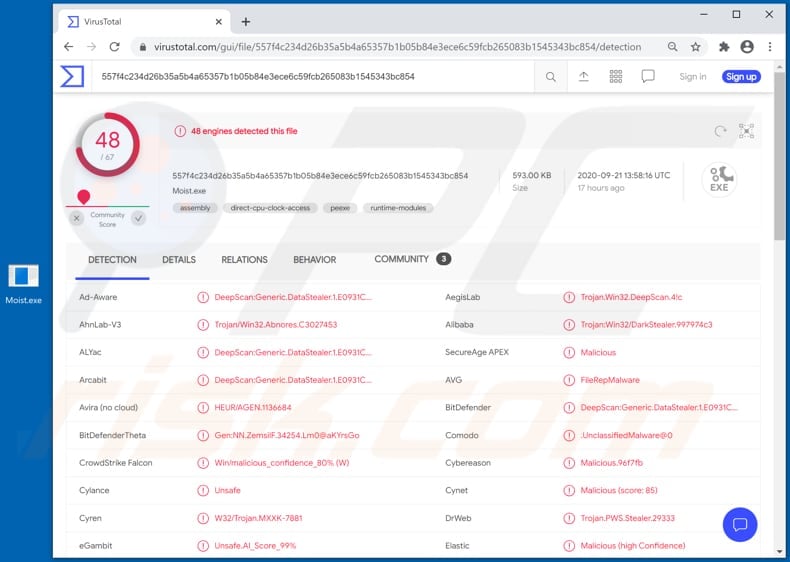Open a new browser tab with plus

click(246, 22)
